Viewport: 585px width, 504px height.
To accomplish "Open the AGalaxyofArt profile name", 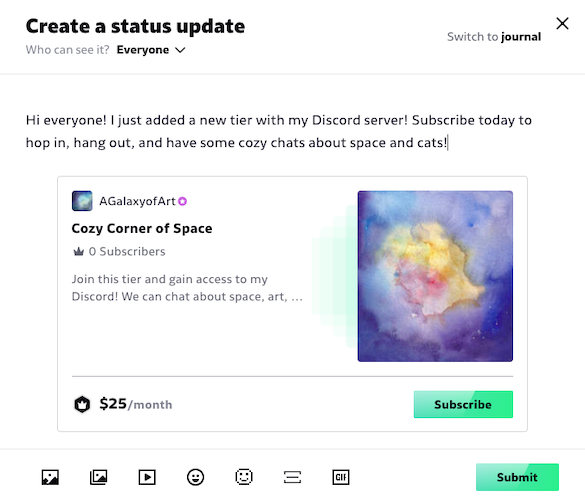I will click(x=137, y=201).
